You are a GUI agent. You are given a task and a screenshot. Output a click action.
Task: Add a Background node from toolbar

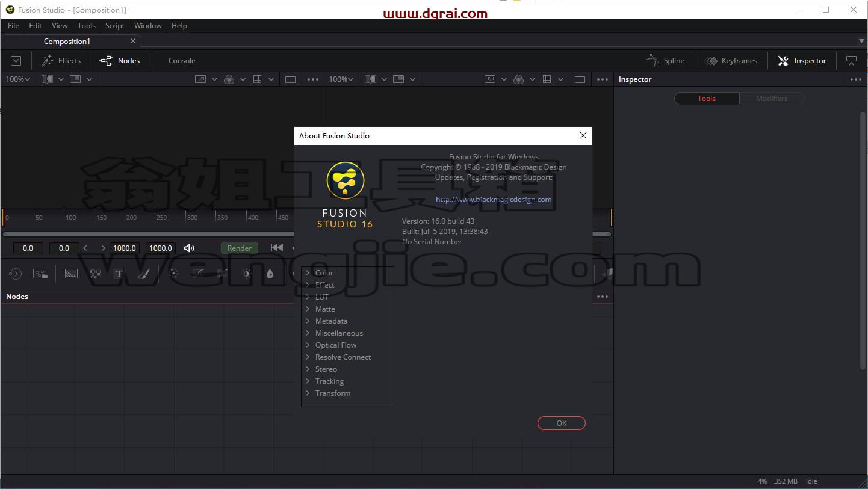pyautogui.click(x=71, y=274)
